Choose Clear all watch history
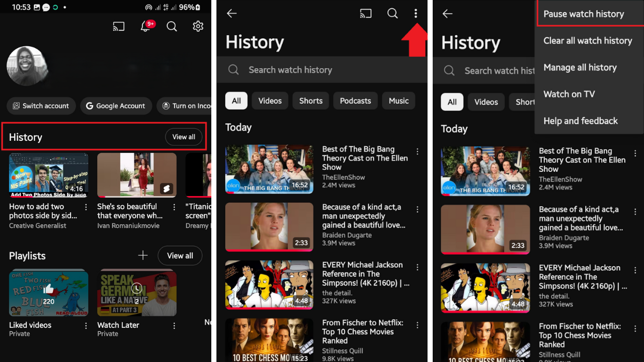Screen dimensions: 644x362 click(588, 41)
